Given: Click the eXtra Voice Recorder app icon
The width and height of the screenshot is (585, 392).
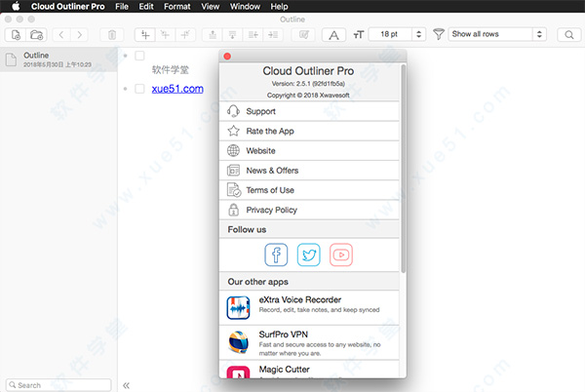Looking at the screenshot, I should point(239,308).
